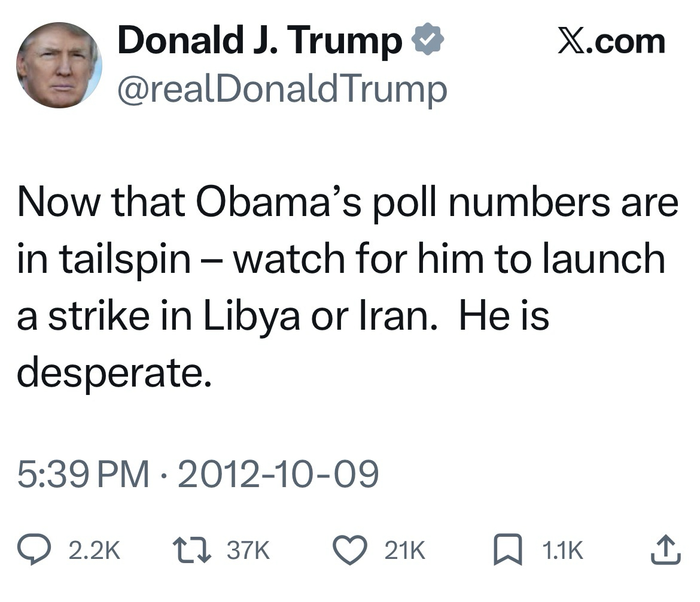Click the reply speech bubble icon

[35, 551]
